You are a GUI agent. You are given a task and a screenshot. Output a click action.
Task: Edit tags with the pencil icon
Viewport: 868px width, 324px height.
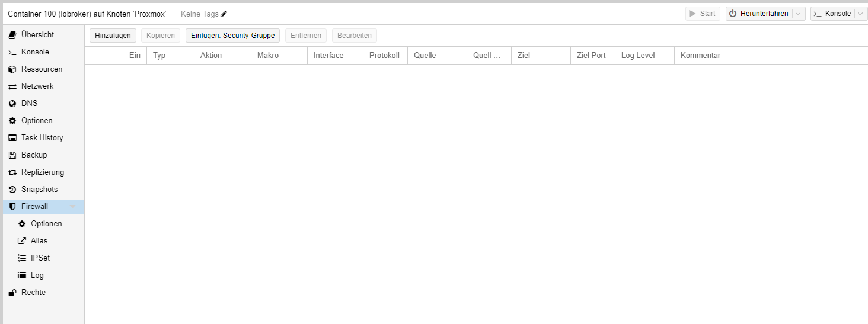click(224, 14)
